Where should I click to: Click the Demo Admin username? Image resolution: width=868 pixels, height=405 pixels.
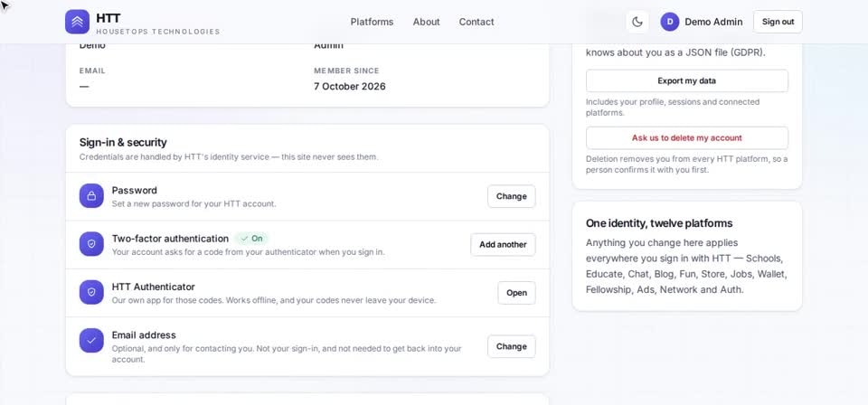tap(713, 22)
